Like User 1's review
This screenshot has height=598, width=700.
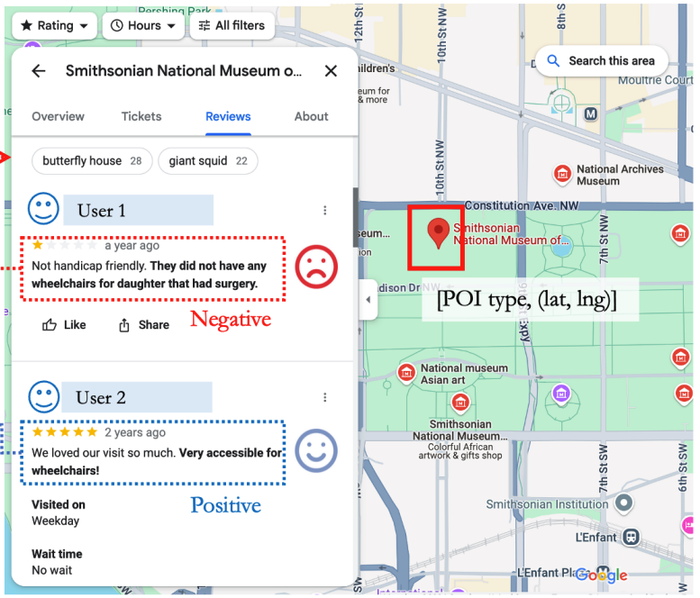[64, 325]
